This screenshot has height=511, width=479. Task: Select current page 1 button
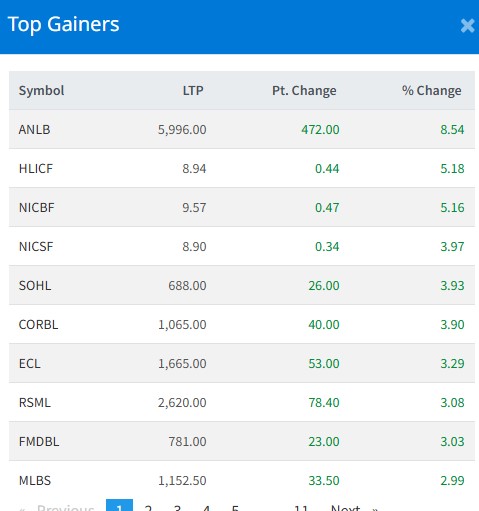pos(119,505)
